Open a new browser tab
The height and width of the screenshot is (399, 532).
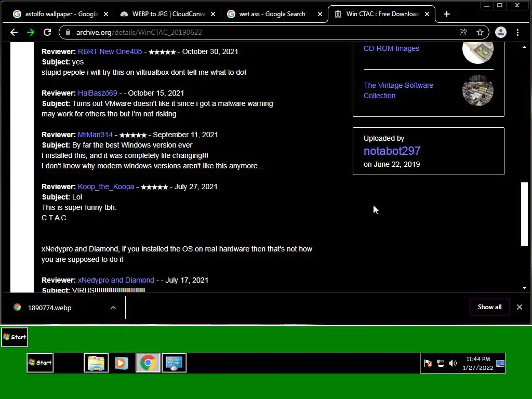(447, 14)
